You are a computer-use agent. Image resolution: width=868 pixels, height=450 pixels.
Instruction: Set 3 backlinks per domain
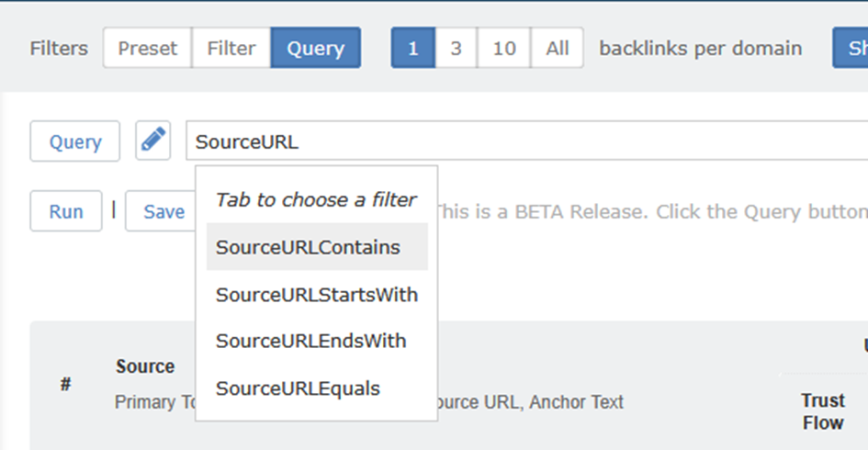456,48
